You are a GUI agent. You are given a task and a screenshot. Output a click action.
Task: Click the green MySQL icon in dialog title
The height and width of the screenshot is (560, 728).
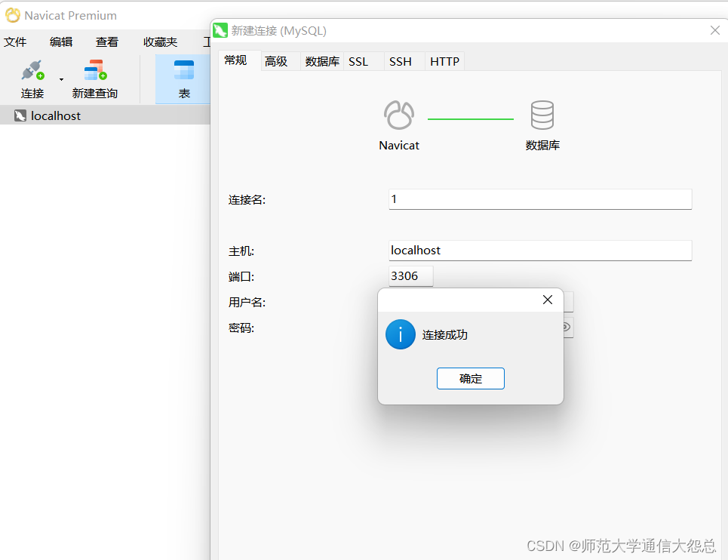tap(220, 31)
